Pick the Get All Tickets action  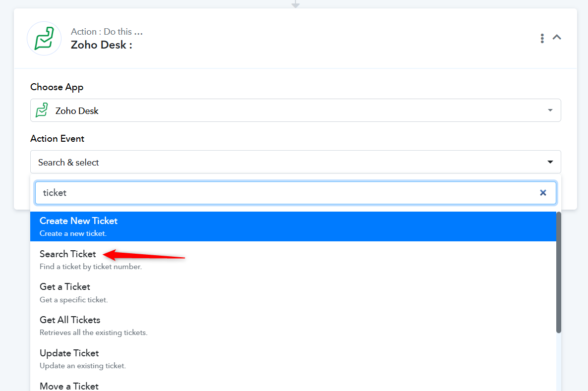tap(293, 326)
